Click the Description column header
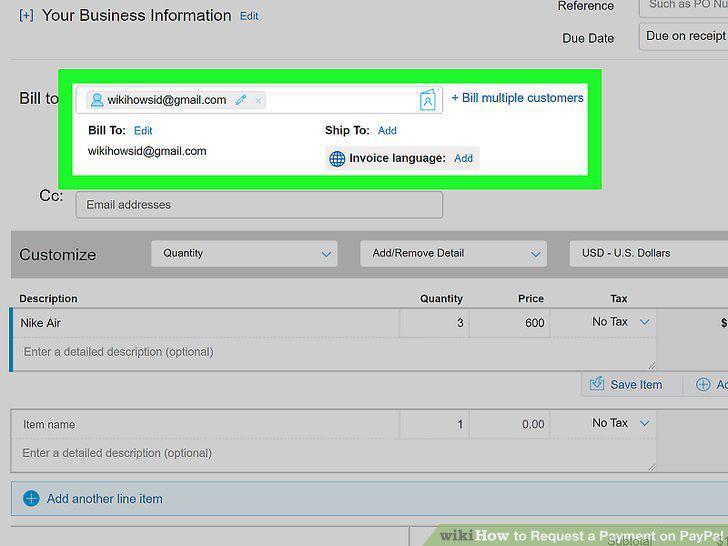The image size is (728, 546). coord(48,299)
